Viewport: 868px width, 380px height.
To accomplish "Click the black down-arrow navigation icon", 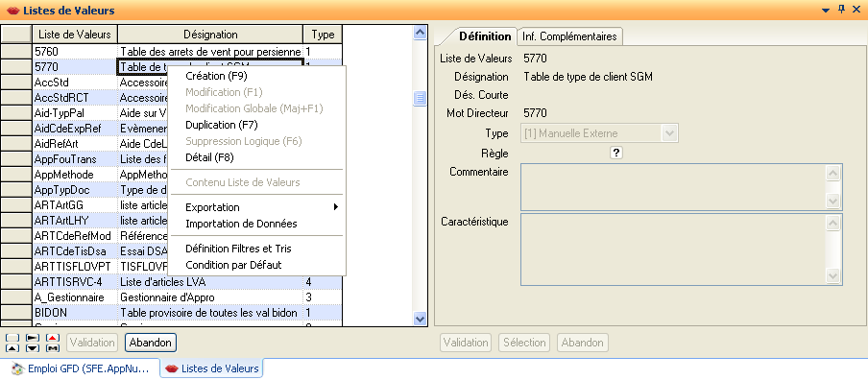I will coord(34,348).
